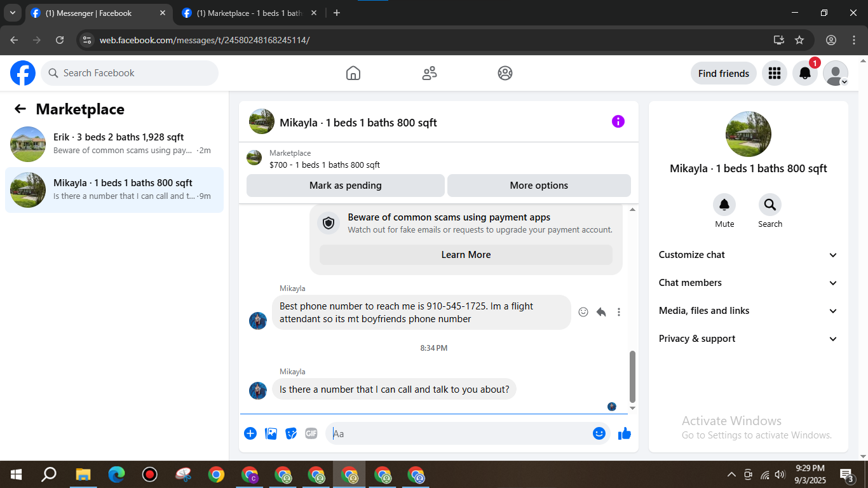868x488 pixels.
Task: Expand the Chat members section
Action: point(749,283)
